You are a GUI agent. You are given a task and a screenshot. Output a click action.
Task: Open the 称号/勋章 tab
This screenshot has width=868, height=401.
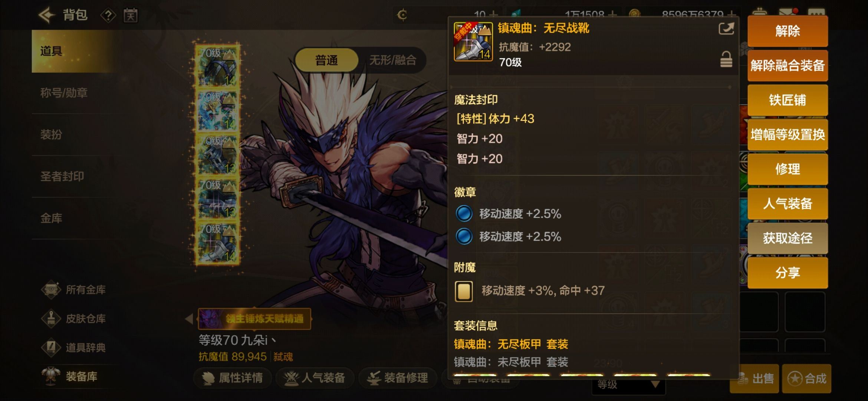pyautogui.click(x=64, y=93)
